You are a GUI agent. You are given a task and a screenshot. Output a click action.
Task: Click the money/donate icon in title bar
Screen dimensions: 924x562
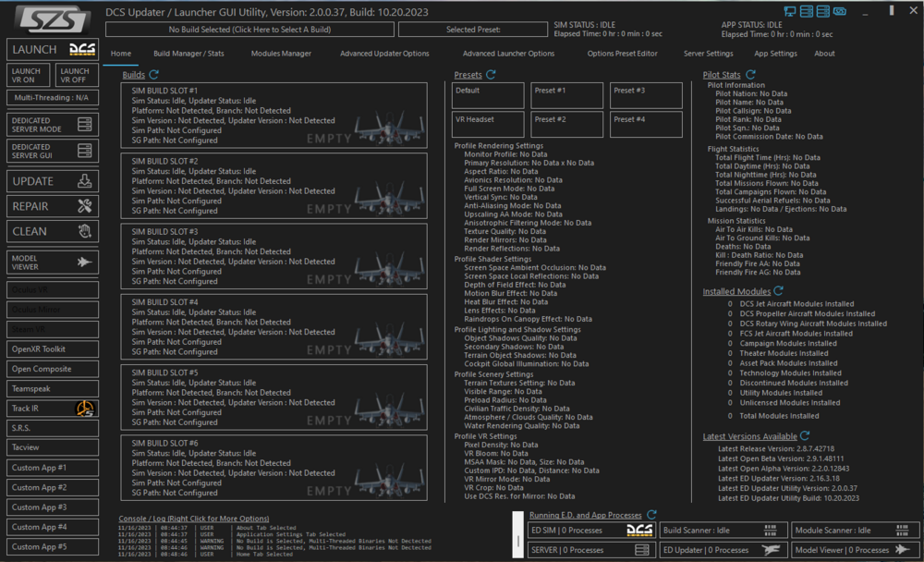pos(840,11)
